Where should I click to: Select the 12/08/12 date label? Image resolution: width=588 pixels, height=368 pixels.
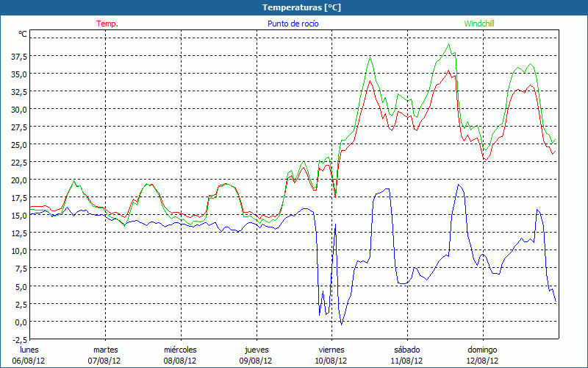point(482,361)
